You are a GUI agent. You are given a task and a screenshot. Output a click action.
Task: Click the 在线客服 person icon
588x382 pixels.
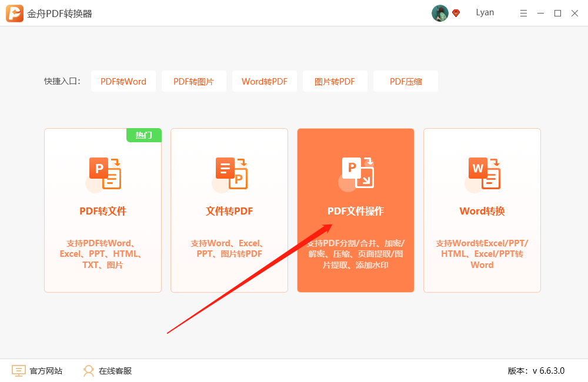coord(89,371)
